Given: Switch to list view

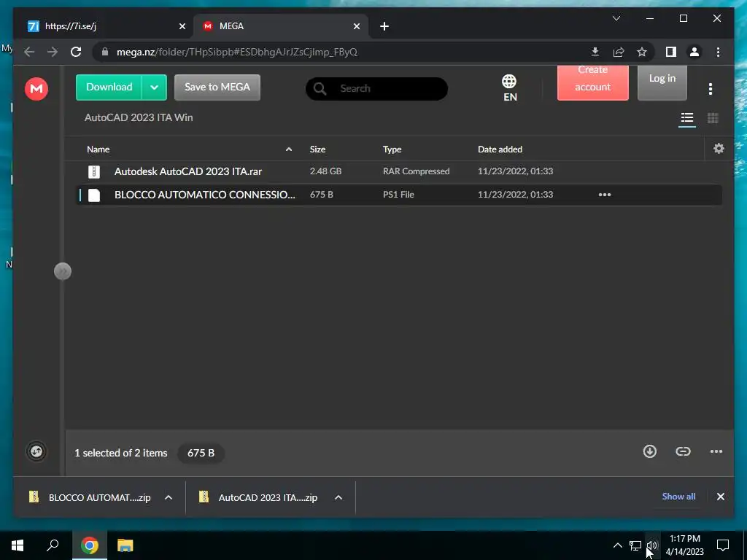Looking at the screenshot, I should 686,117.
